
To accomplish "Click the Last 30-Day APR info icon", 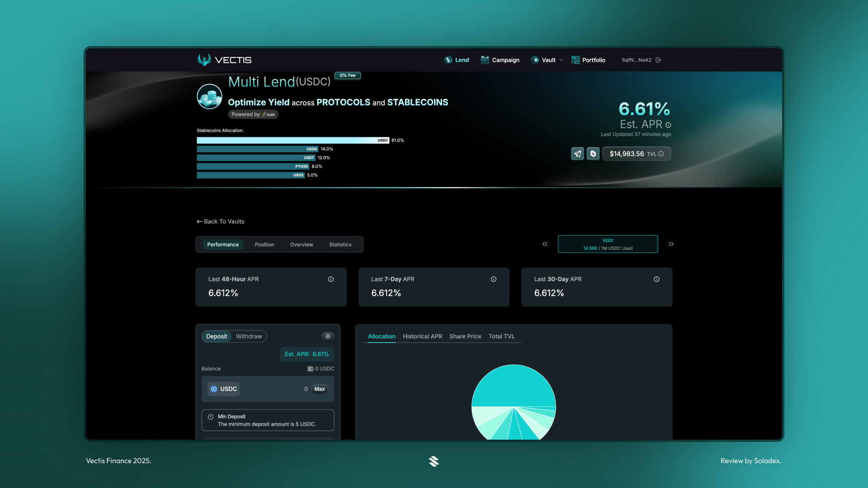I will tap(656, 279).
